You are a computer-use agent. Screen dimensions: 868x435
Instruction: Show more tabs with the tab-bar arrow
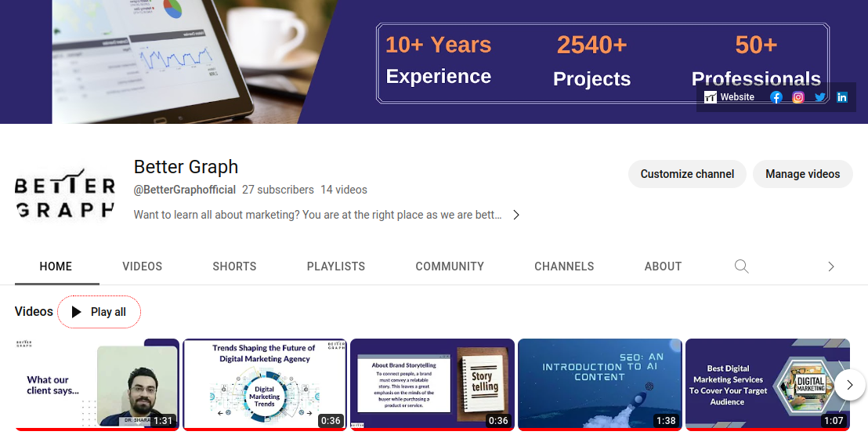click(831, 266)
